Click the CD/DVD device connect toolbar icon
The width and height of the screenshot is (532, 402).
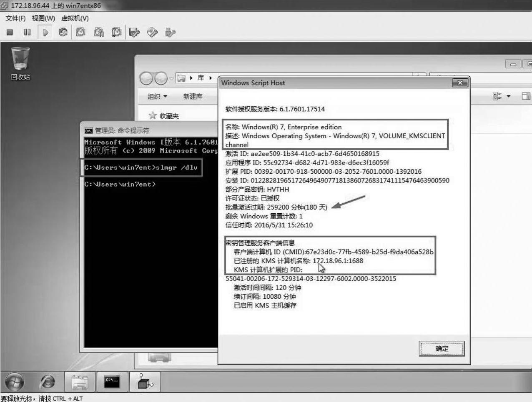click(152, 32)
